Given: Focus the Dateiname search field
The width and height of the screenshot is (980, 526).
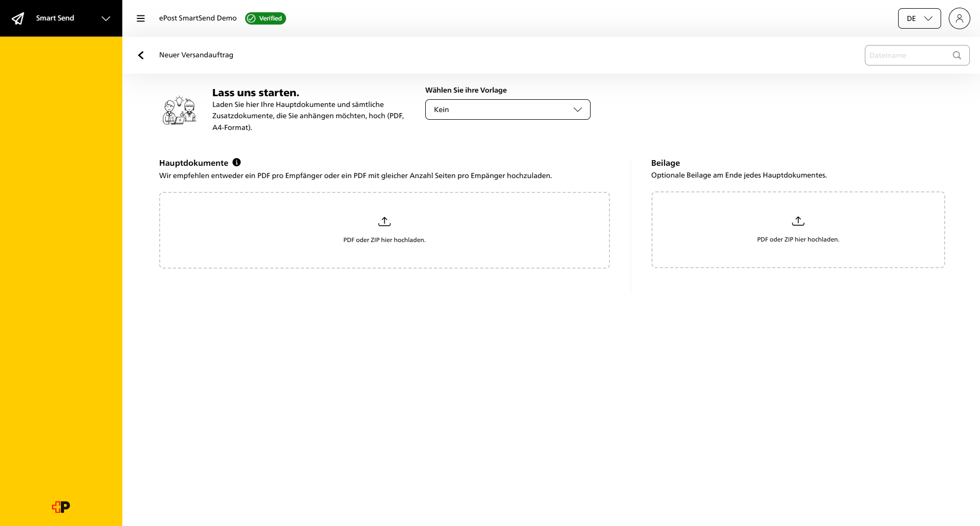Looking at the screenshot, I should click(x=908, y=55).
